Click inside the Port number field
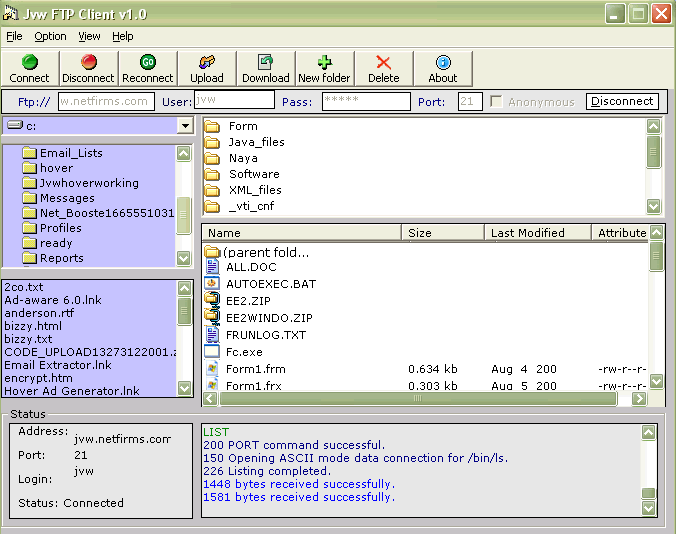Screen dimensions: 676x534 click(x=470, y=101)
